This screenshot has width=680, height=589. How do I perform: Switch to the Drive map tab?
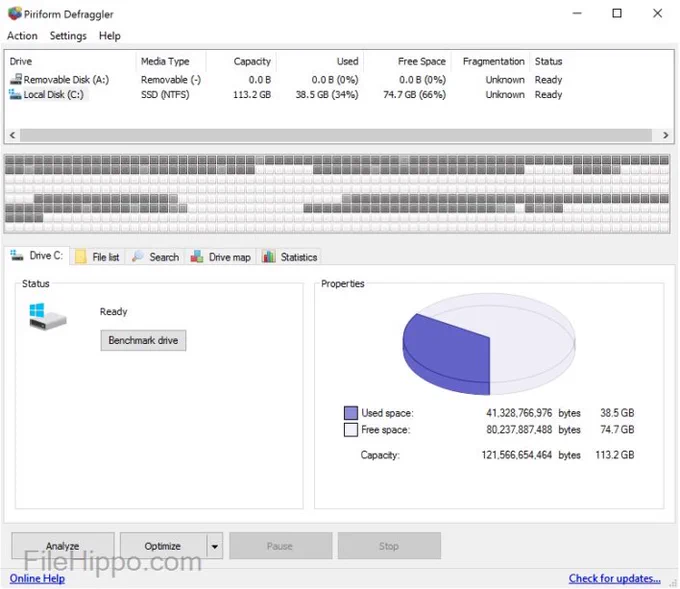click(221, 257)
